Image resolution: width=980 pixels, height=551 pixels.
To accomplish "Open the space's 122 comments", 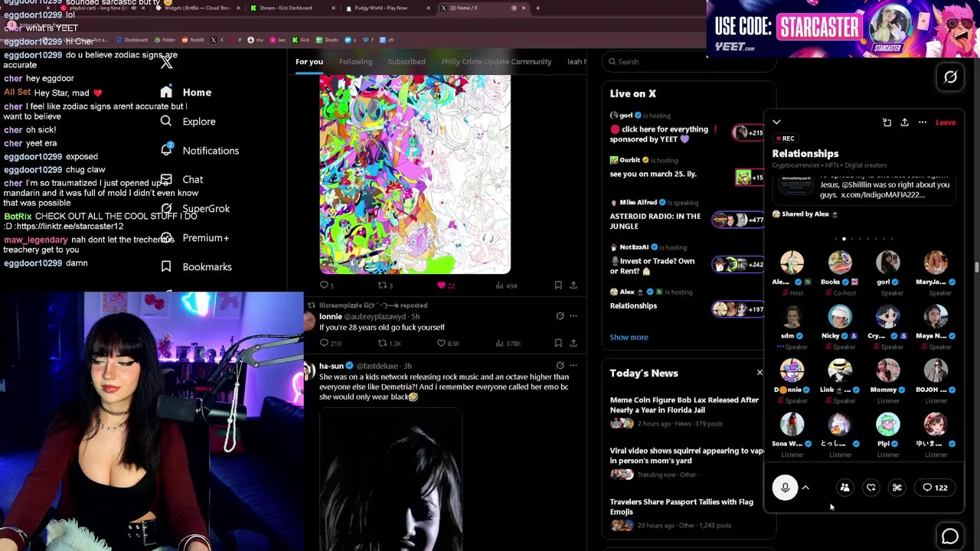I will [935, 487].
